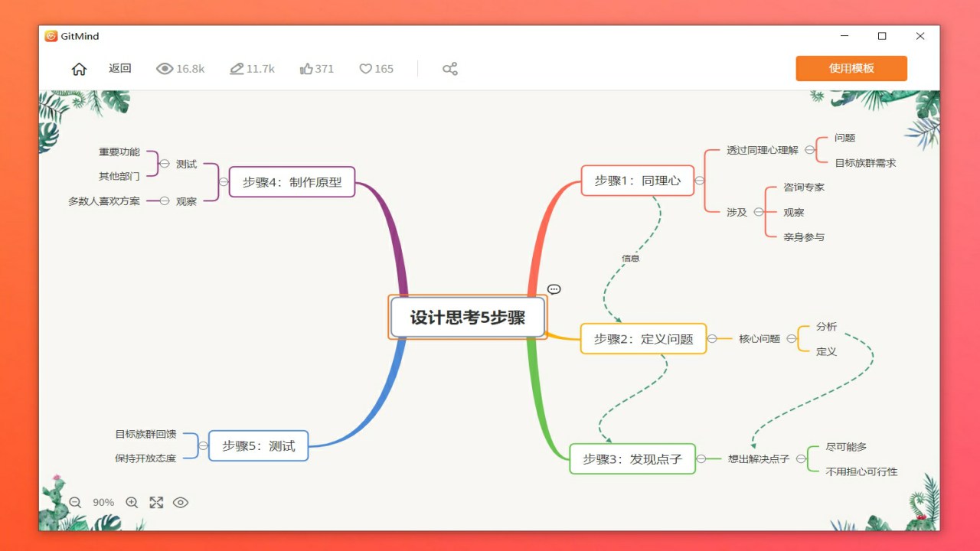
Task: Like the template with thumbs-up icon
Action: (x=306, y=69)
